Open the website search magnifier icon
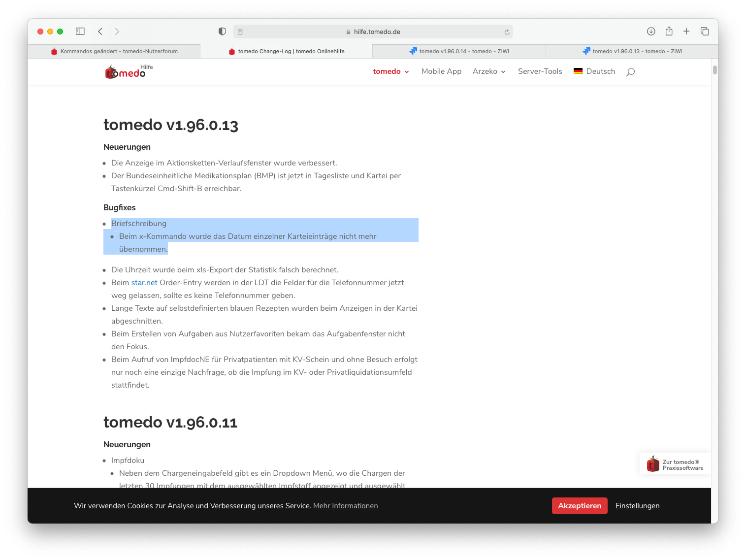 point(630,72)
